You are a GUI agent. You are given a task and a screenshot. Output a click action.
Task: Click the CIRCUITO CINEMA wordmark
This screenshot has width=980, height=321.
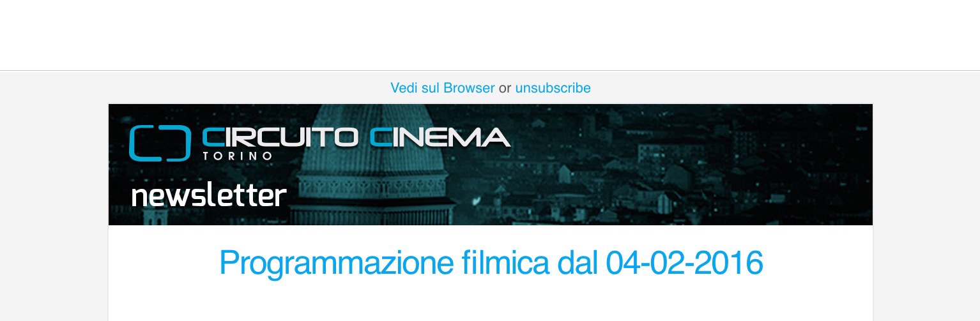click(x=356, y=137)
